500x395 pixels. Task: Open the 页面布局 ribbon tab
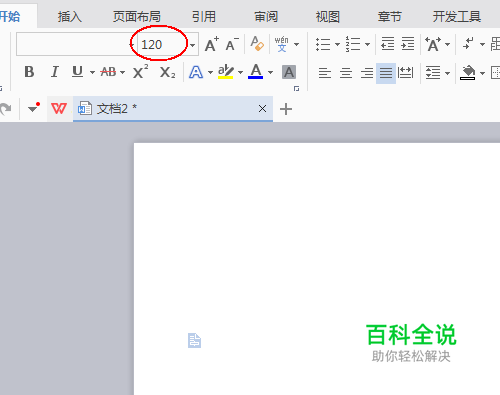[x=137, y=16]
